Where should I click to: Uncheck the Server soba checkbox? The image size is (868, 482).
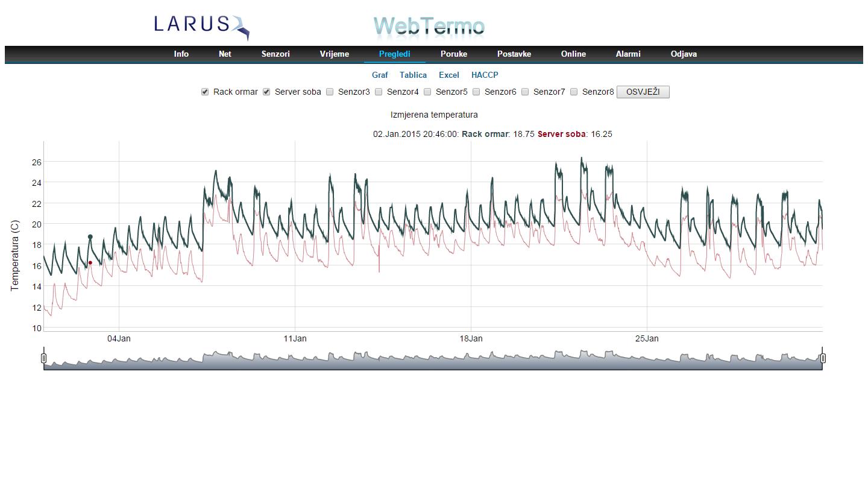pyautogui.click(x=266, y=92)
